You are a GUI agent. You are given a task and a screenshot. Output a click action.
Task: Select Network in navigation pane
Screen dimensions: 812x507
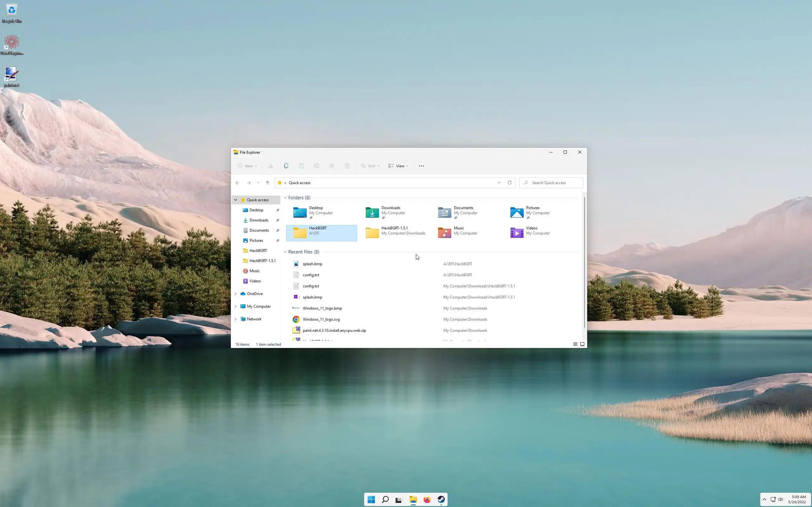[x=254, y=319]
